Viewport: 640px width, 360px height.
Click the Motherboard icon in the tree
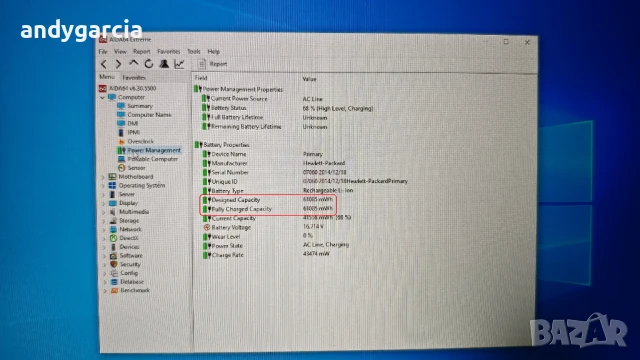point(112,177)
